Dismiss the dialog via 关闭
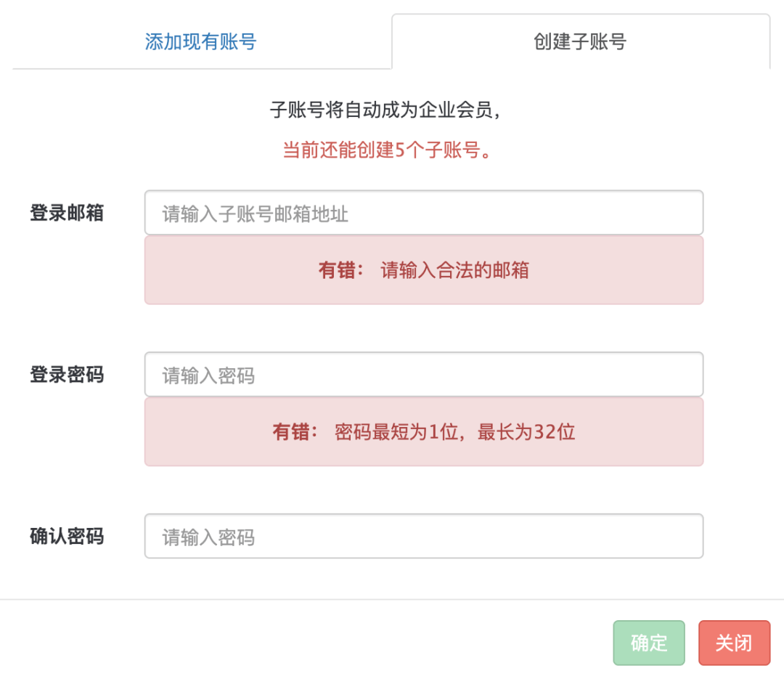This screenshot has height=679, width=784. pyautogui.click(x=734, y=643)
